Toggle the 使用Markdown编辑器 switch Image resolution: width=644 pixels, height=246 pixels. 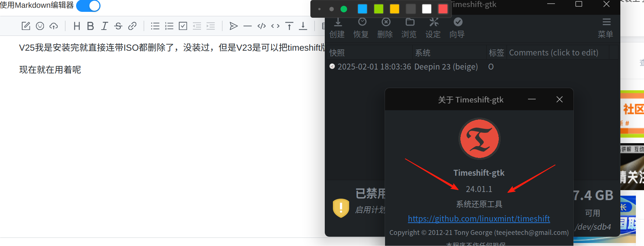[x=88, y=6]
